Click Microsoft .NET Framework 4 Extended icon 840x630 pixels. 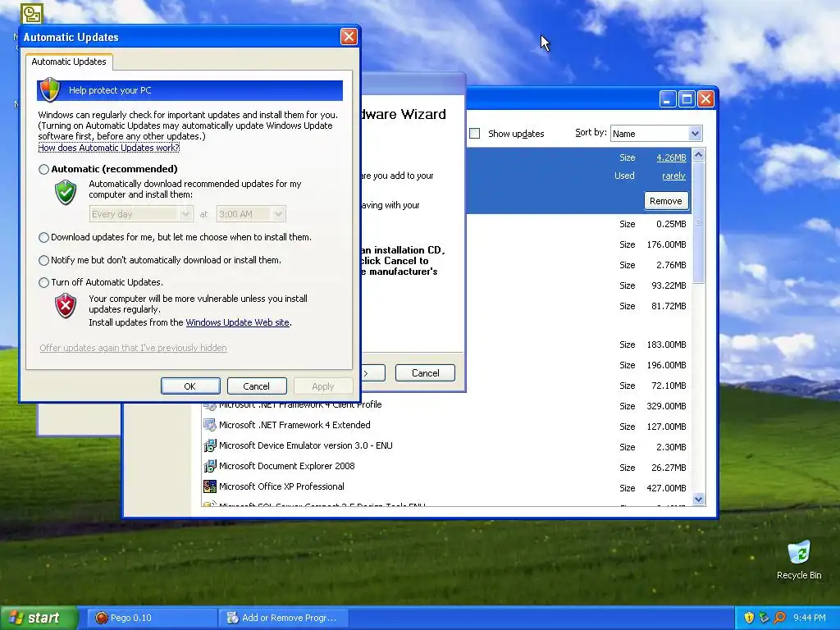pos(209,425)
